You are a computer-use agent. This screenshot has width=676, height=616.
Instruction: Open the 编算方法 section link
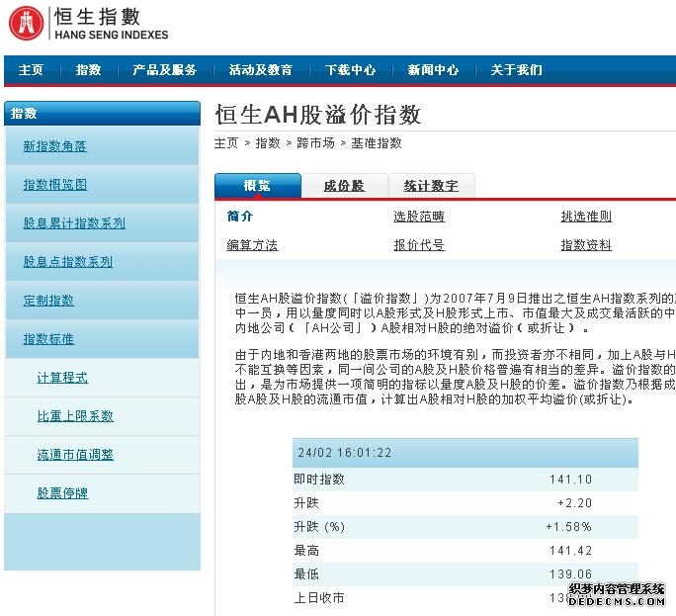[252, 245]
